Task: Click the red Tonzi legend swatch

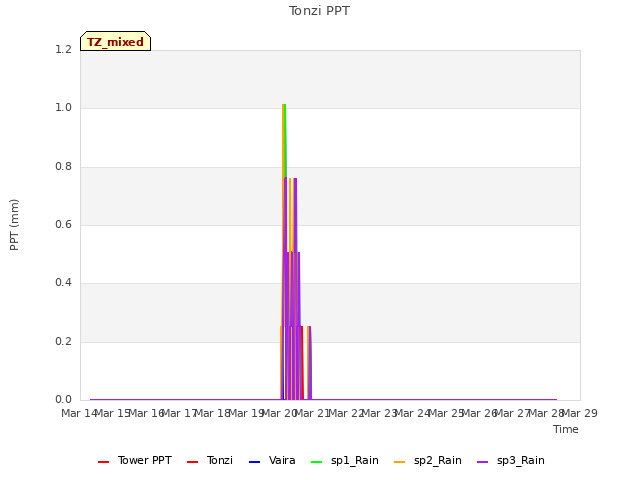Action: click(x=193, y=462)
